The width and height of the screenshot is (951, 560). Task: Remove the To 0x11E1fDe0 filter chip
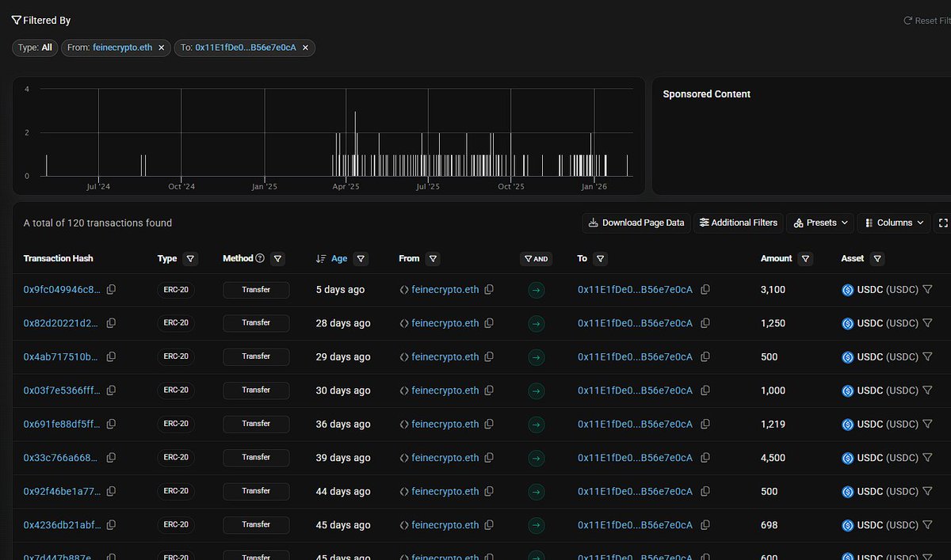click(x=305, y=48)
